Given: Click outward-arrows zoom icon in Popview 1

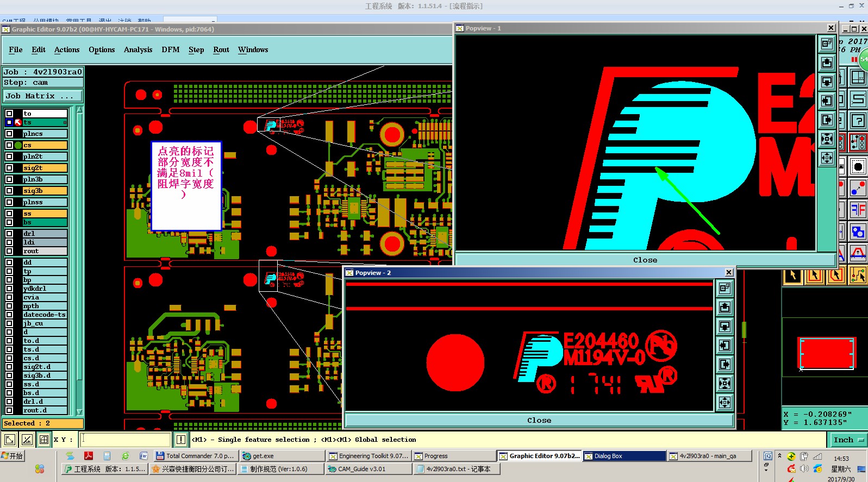Looking at the screenshot, I should pos(827,158).
